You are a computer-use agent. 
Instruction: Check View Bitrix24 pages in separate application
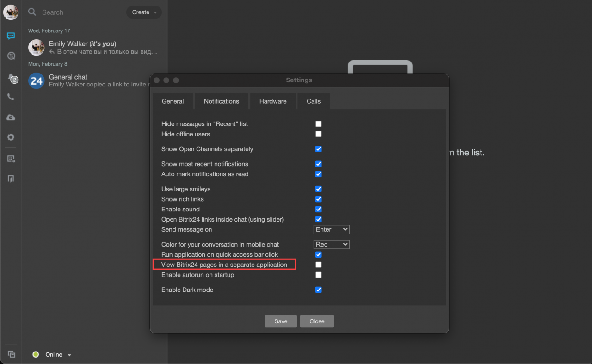[x=318, y=265]
